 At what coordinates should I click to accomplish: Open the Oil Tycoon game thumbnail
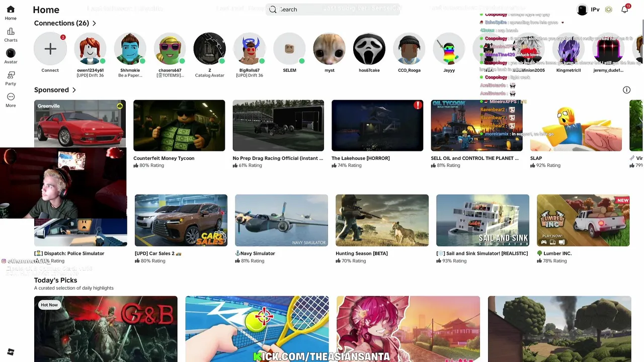[x=476, y=126]
